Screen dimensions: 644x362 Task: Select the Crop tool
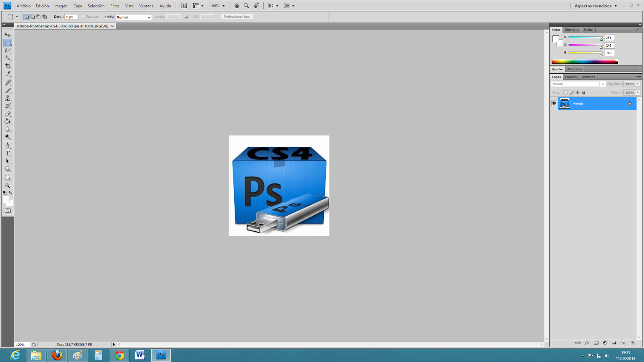8,66
